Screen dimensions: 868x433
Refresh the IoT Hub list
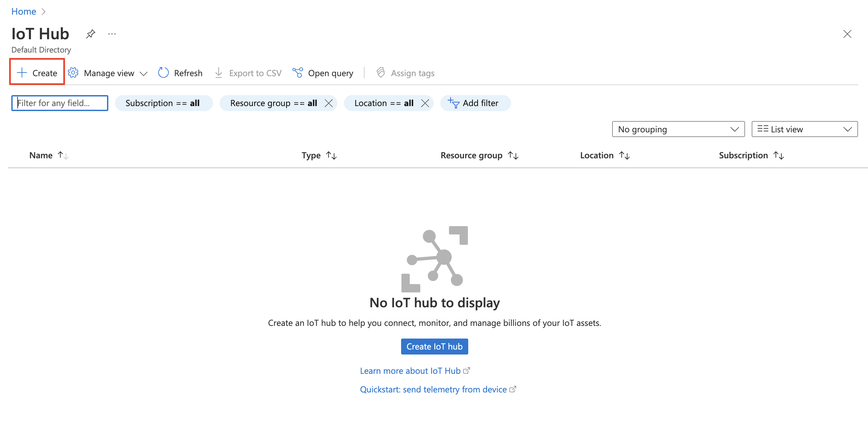tap(163, 72)
